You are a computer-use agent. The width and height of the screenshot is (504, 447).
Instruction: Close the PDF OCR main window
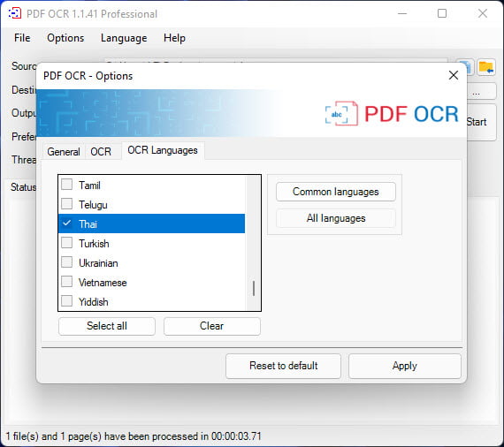483,13
